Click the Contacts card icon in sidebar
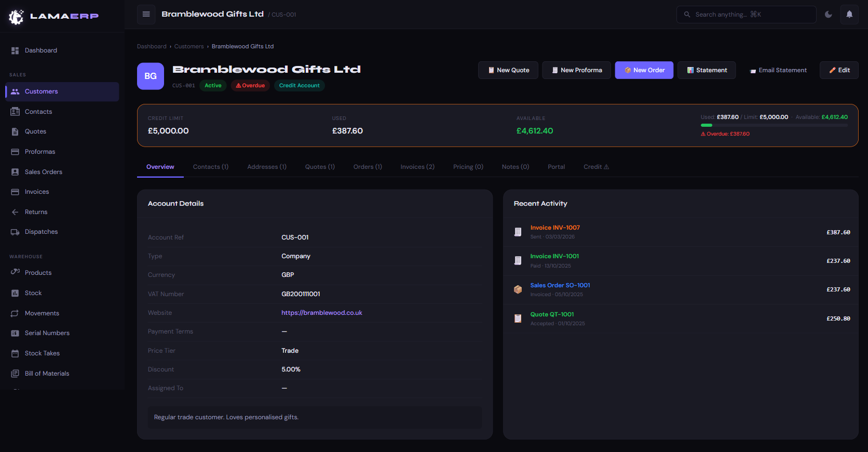Screen dimensions: 868x452 point(15,112)
